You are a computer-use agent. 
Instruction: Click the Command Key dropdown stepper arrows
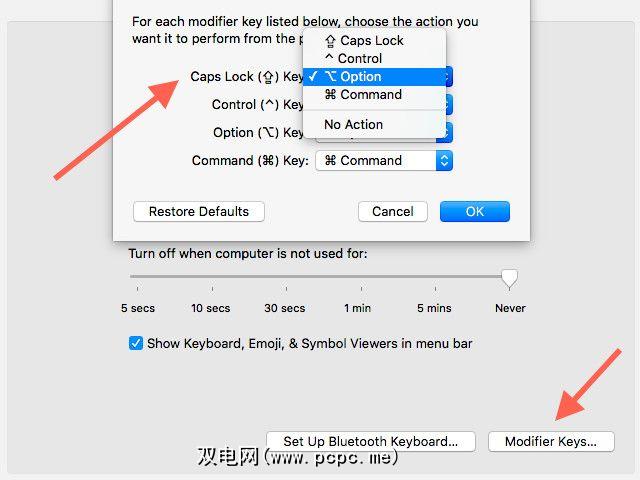click(x=444, y=160)
